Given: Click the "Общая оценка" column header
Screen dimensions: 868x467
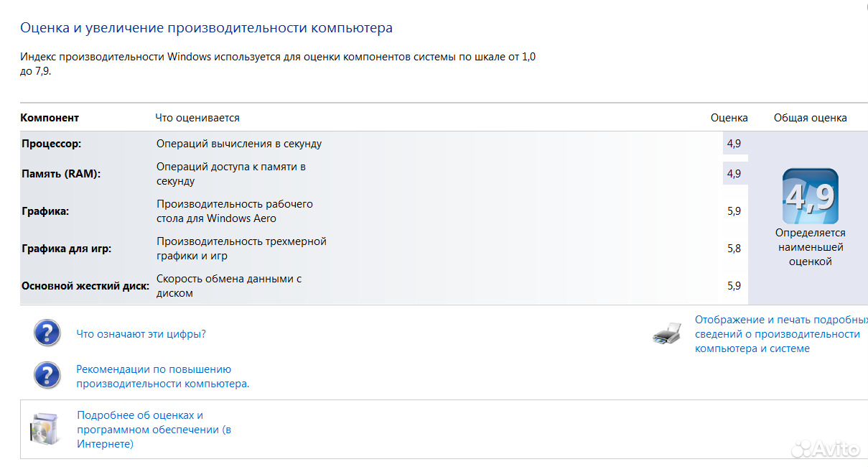Looking at the screenshot, I should pyautogui.click(x=810, y=118).
